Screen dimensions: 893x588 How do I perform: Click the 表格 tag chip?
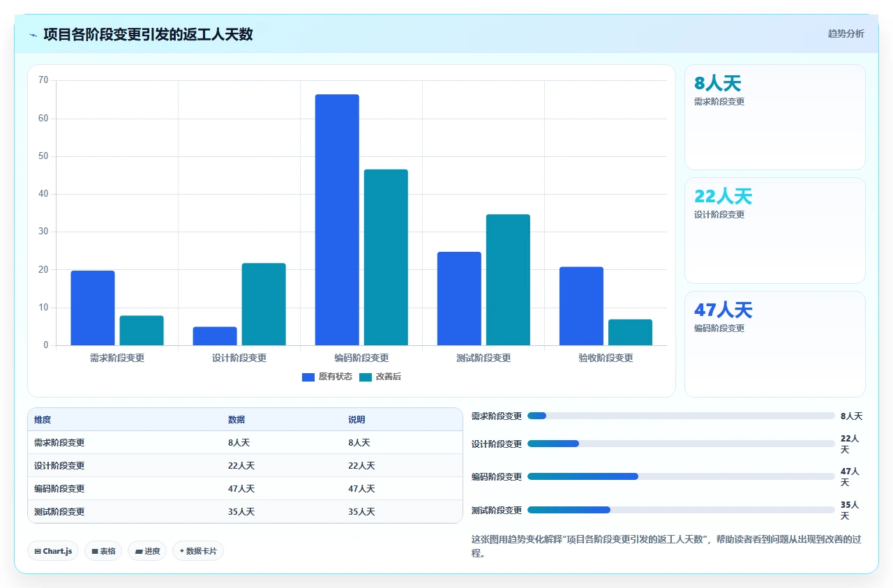click(103, 551)
